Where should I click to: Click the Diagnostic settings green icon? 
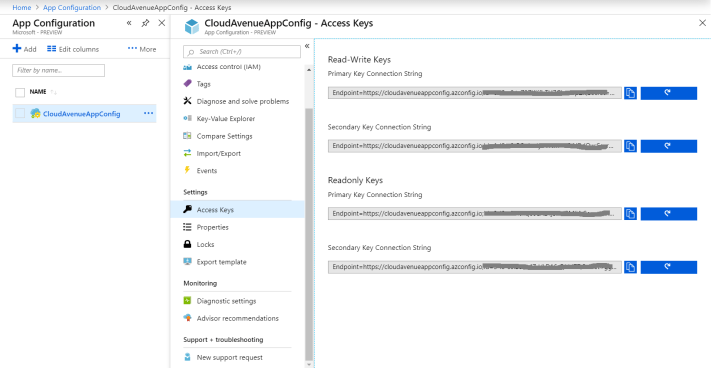click(187, 301)
